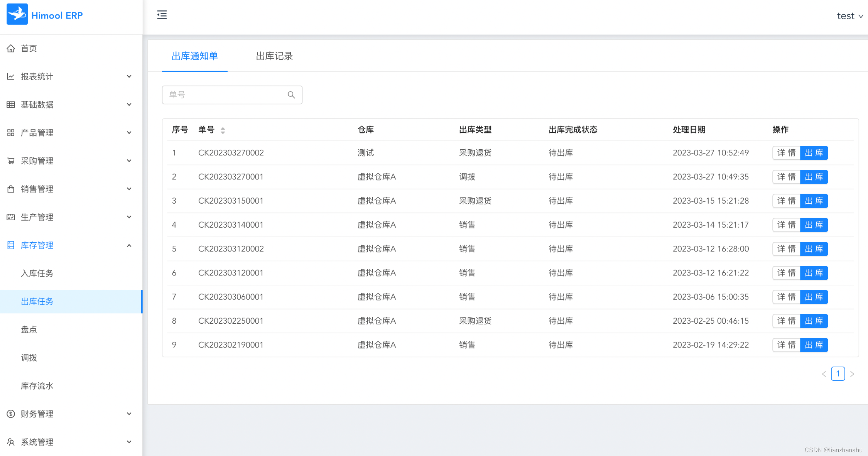The height and width of the screenshot is (456, 868).
Task: Click 出库 for CK202303060001
Action: pyautogui.click(x=814, y=297)
